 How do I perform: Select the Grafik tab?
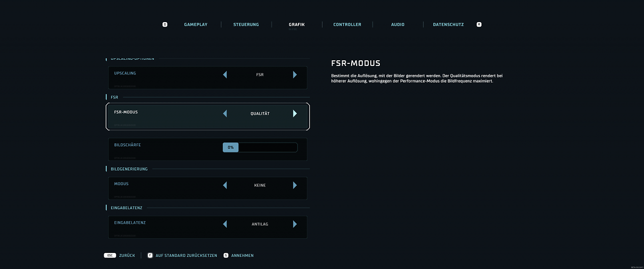297,24
